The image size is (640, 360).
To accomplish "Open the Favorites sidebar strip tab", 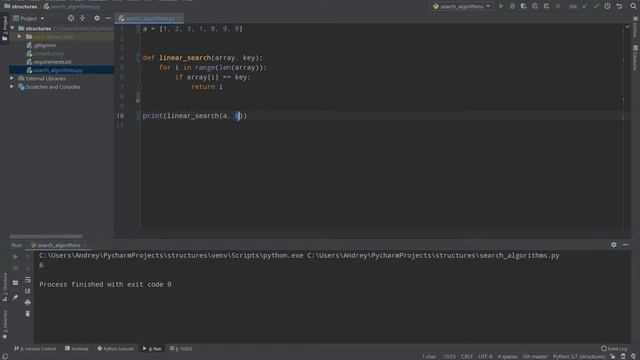I will coord(5,324).
